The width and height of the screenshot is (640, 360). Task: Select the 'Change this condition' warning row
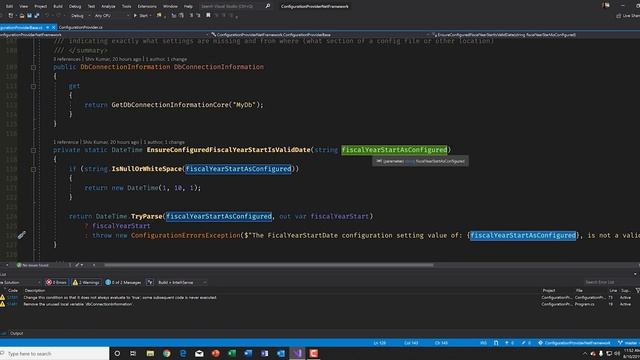click(320, 298)
